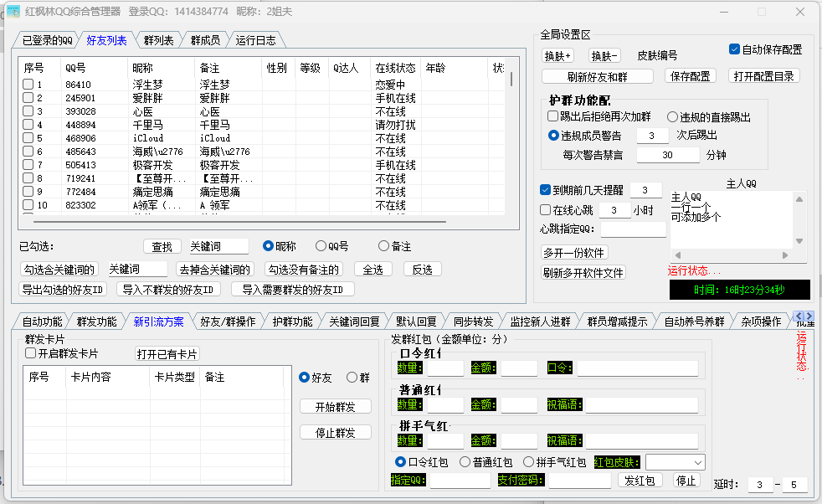Viewport: 822px width, 504px height.
Task: Enable the 在线心跳 checkbox
Action: click(546, 210)
